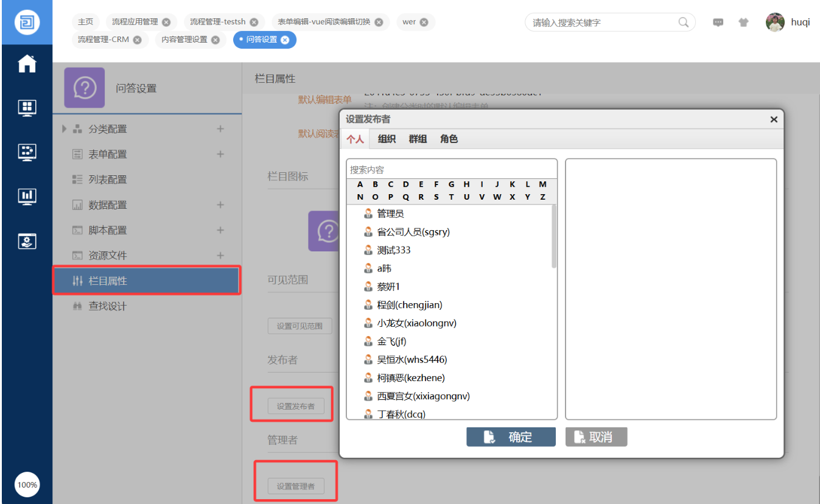Click plus icon next to 表单配置
The height and width of the screenshot is (504, 820).
coord(220,154)
